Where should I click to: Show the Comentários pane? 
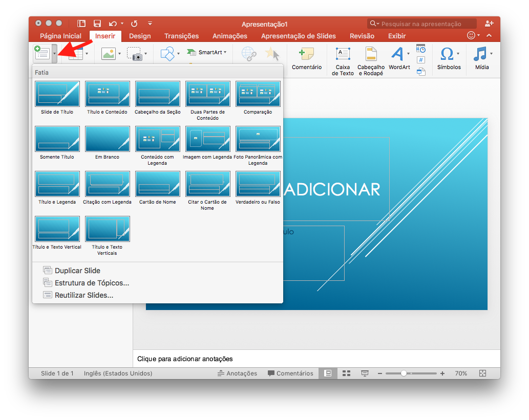point(291,373)
